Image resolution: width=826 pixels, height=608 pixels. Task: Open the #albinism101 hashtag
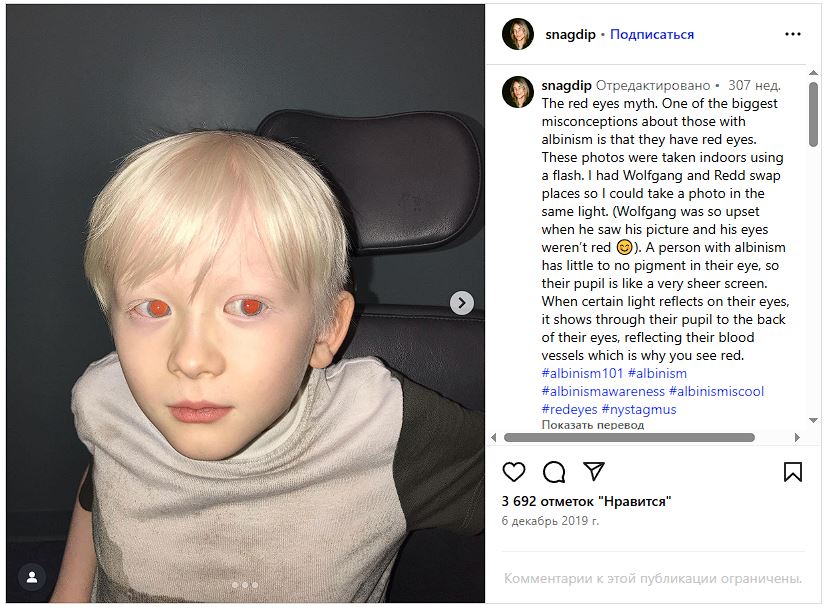(x=582, y=373)
